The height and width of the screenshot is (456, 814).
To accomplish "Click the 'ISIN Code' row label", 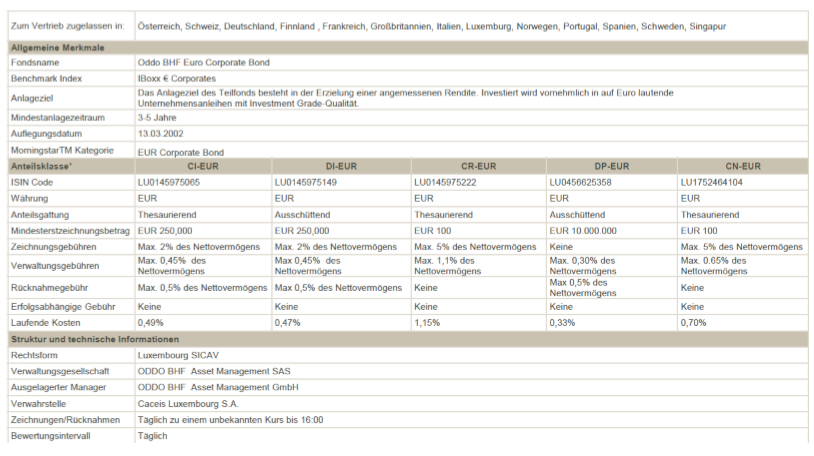I will pos(32,182).
